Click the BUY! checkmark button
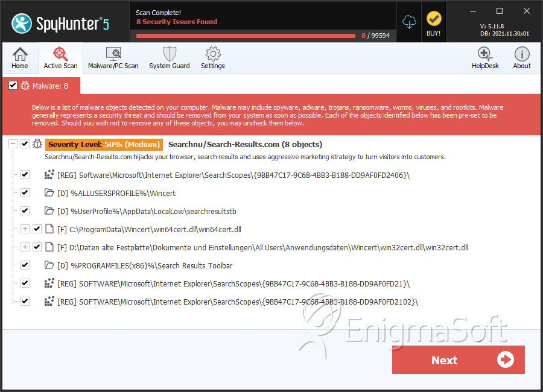The image size is (543, 392). 433,24
